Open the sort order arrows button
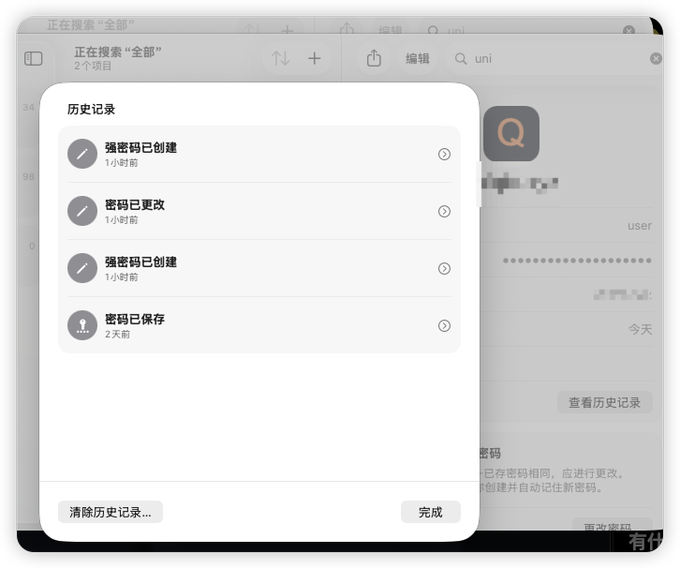This screenshot has width=680, height=569. coord(281,58)
